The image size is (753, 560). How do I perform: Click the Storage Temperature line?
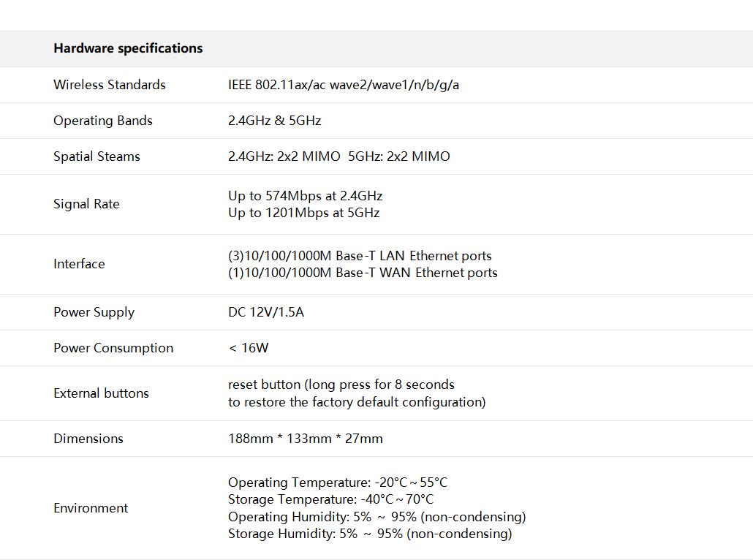coord(330,499)
